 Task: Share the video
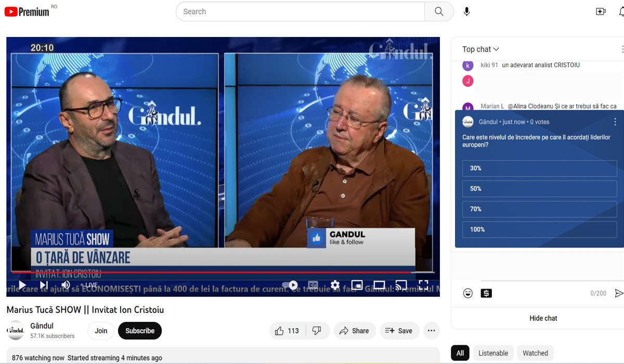(x=354, y=331)
